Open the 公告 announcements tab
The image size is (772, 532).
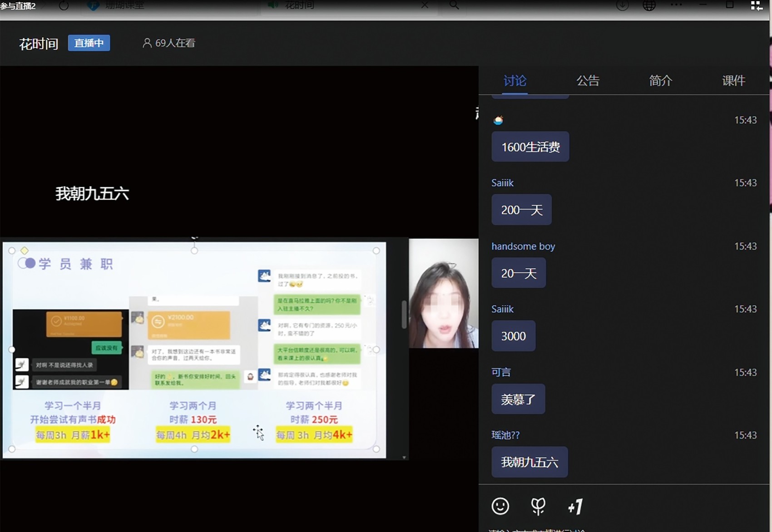(x=588, y=81)
